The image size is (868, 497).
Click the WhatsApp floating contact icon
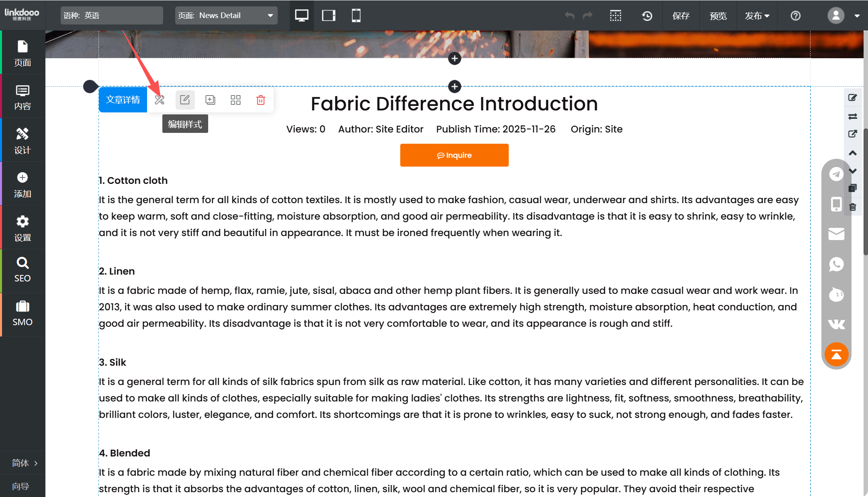(836, 264)
